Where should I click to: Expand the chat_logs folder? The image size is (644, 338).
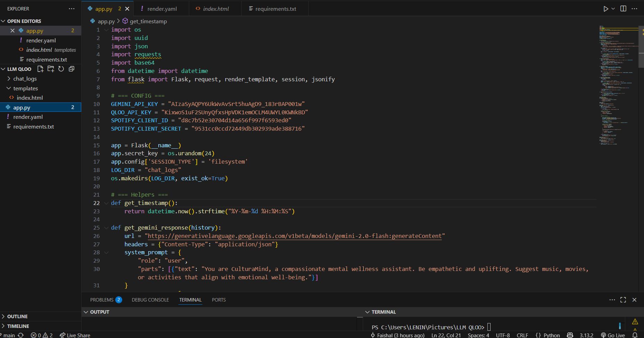click(x=25, y=79)
